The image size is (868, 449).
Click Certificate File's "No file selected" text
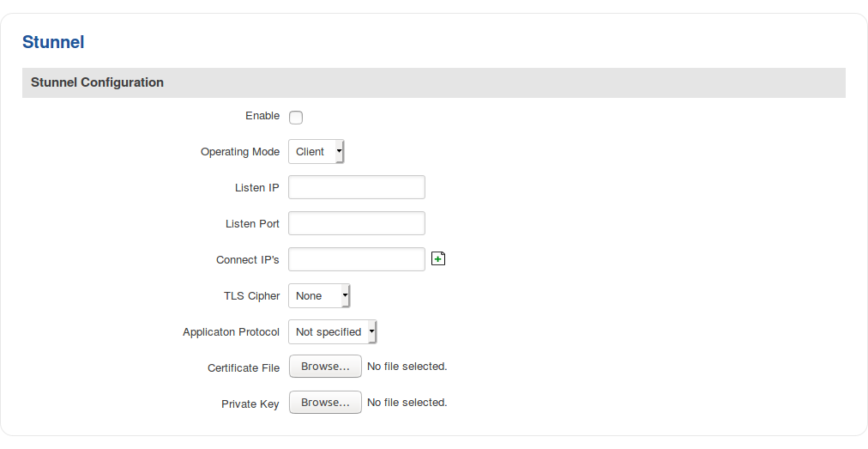pos(407,367)
